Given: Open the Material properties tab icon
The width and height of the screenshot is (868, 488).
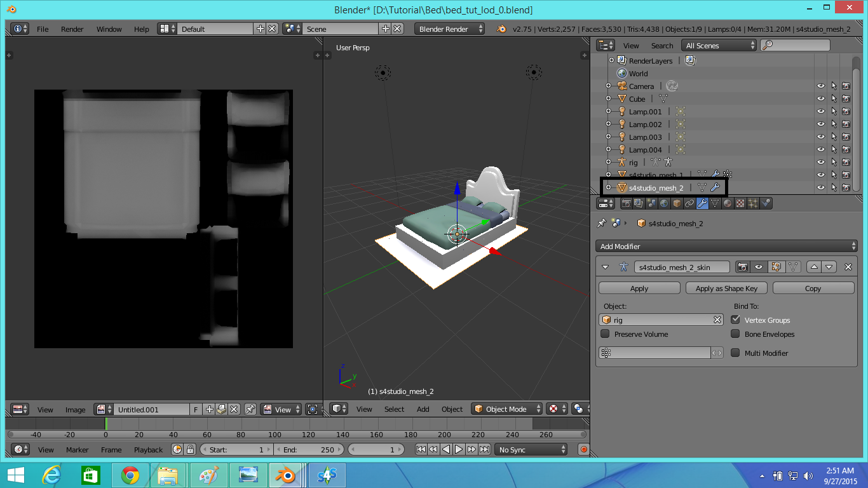Looking at the screenshot, I should pyautogui.click(x=728, y=204).
